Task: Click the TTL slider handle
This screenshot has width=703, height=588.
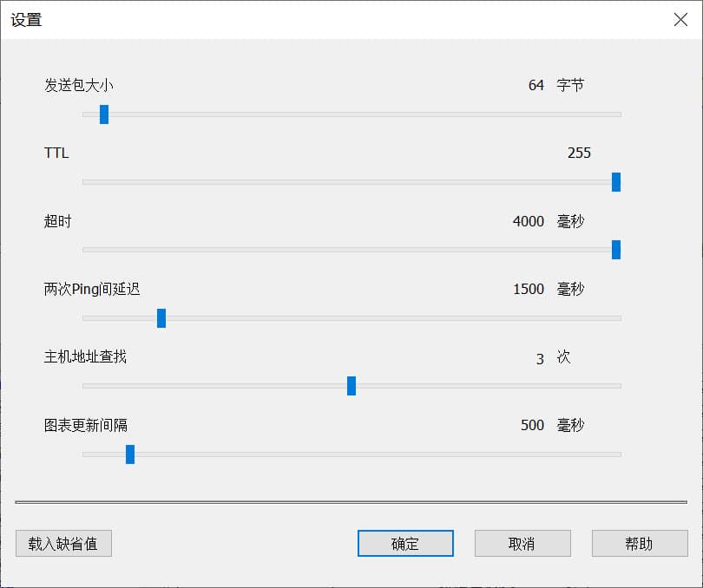Action: pos(617,182)
